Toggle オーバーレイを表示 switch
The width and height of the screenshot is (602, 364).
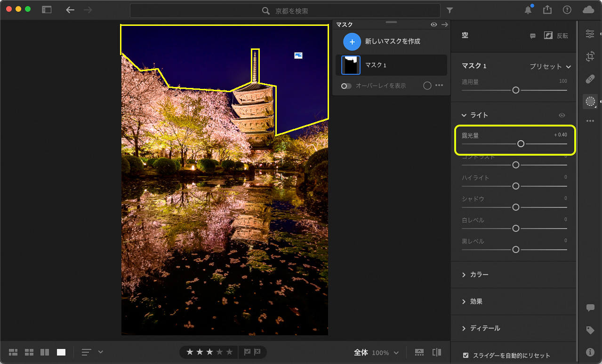click(x=346, y=86)
